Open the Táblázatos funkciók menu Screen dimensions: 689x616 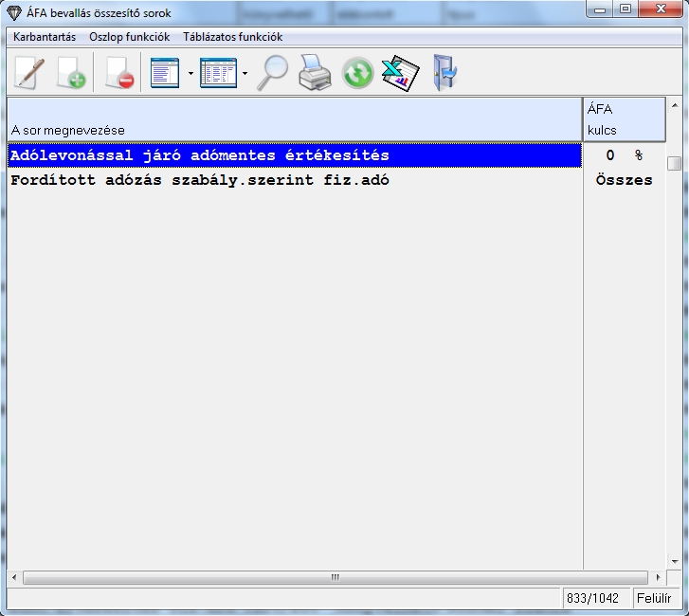(232, 37)
